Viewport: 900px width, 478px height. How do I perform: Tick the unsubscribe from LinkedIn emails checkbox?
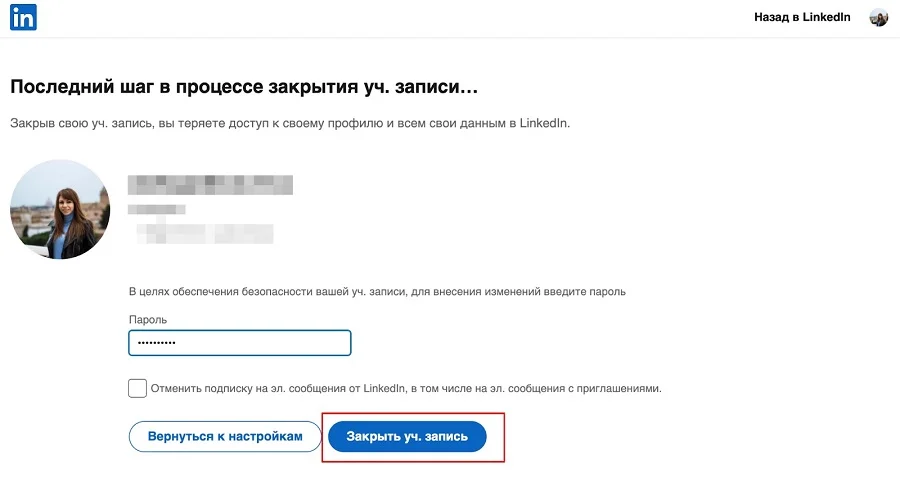coord(137,388)
